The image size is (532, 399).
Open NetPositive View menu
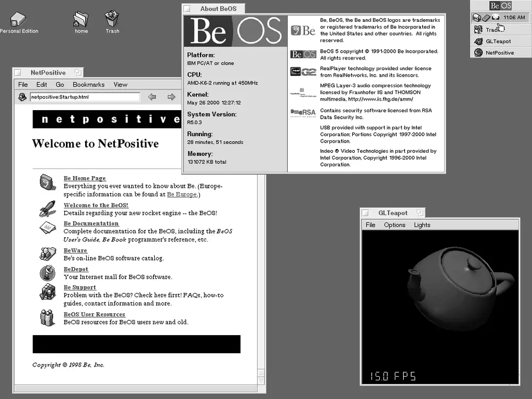click(120, 85)
